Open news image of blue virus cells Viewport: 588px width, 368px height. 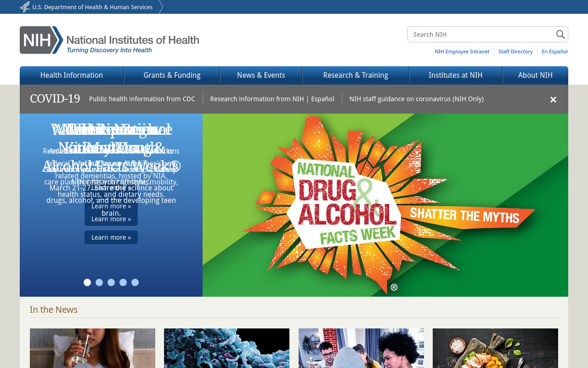pos(226,348)
